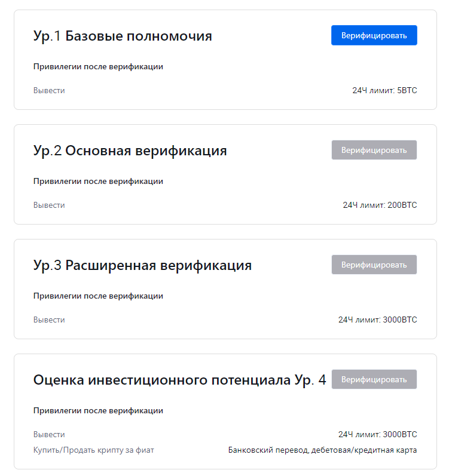Click Привилегии после верификации under Ур. 4
This screenshot has width=452, height=476.
coord(98,411)
